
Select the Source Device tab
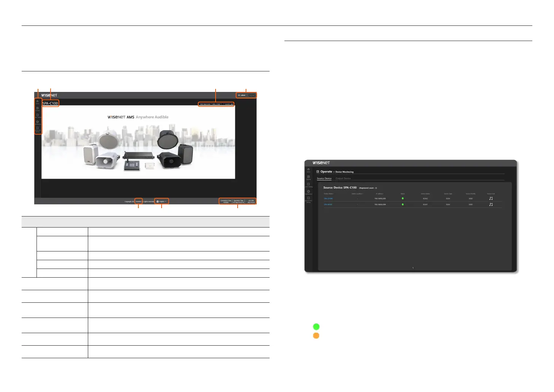pos(324,179)
